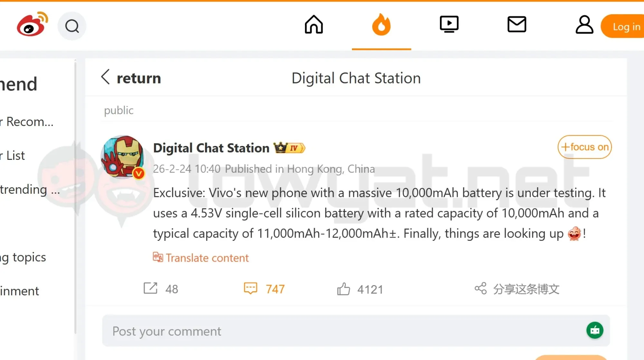The height and width of the screenshot is (360, 644).
Task: Click the return back chevron
Action: (105, 77)
